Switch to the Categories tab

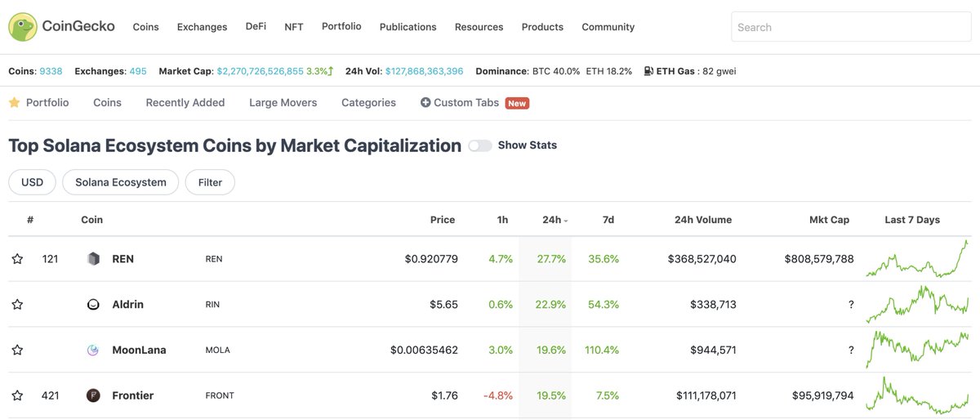(368, 103)
